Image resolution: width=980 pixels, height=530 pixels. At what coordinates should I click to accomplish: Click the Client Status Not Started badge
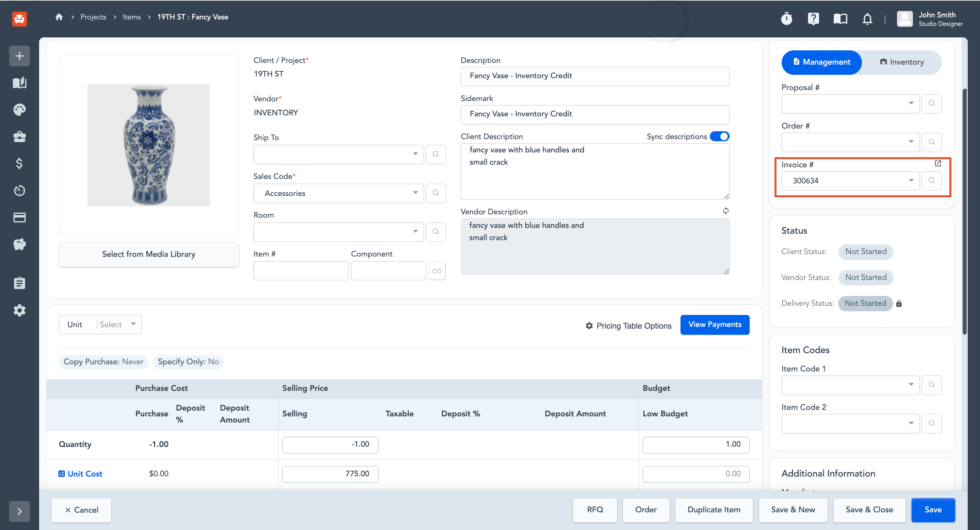[x=865, y=252]
